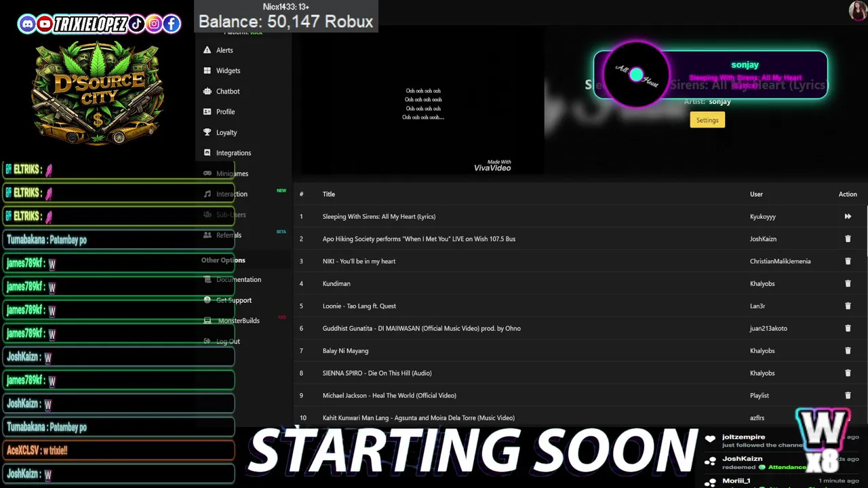Click the user name Lan3r

pyautogui.click(x=757, y=306)
